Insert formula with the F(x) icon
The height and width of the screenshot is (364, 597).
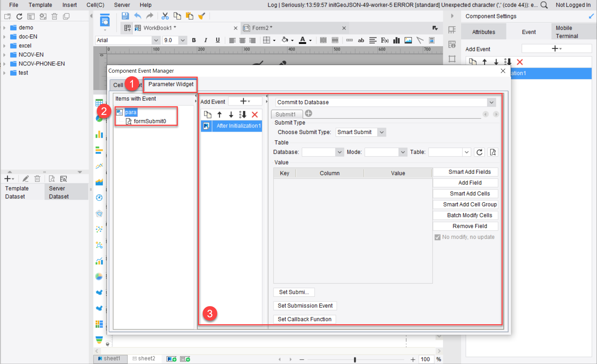click(x=385, y=40)
